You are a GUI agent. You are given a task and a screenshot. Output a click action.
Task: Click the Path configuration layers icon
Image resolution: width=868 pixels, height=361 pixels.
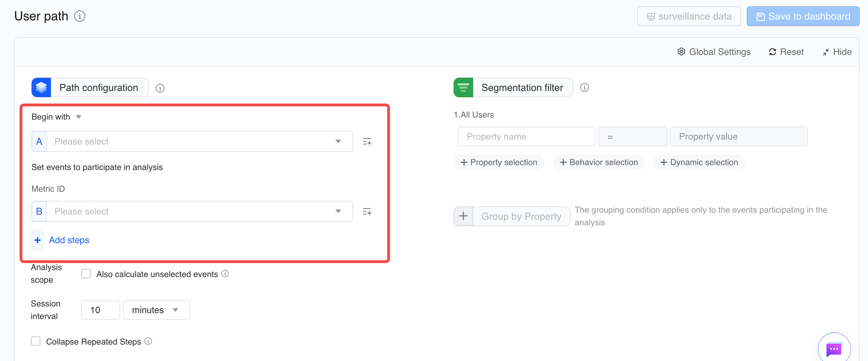(41, 87)
